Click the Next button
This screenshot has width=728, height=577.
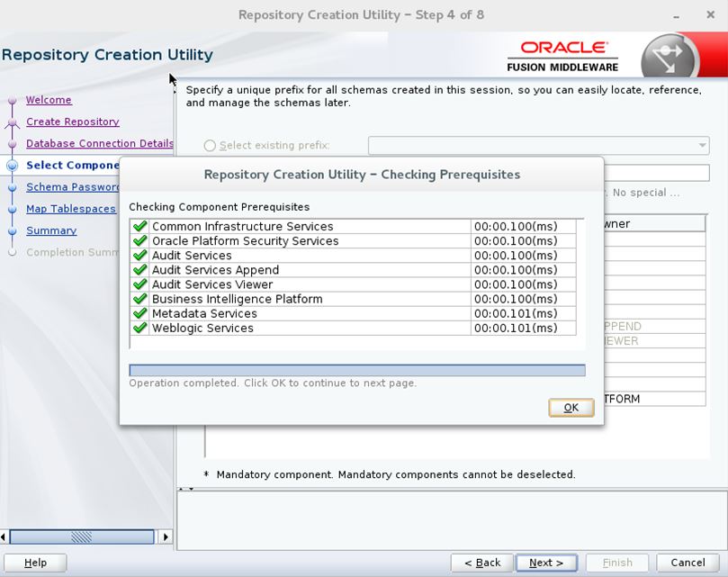click(x=545, y=562)
